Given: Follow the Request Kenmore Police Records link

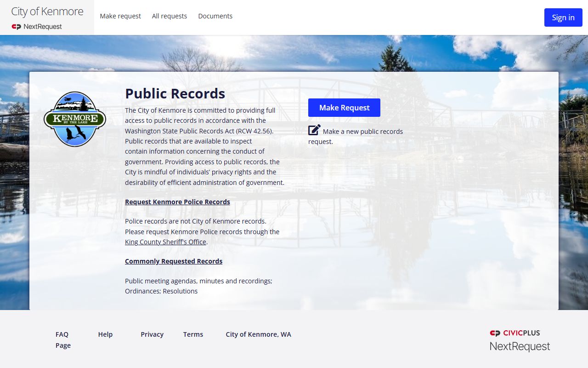Looking at the screenshot, I should 177,202.
